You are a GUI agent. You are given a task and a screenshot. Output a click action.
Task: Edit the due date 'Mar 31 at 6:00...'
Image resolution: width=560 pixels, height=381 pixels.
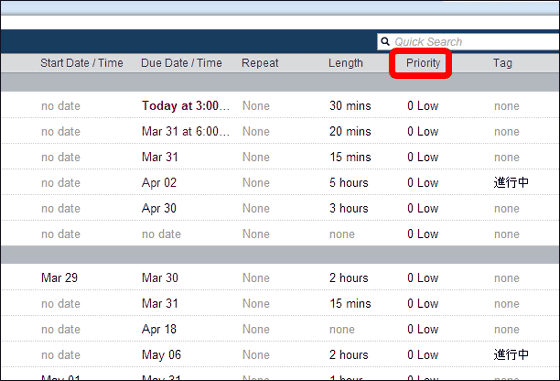[186, 131]
